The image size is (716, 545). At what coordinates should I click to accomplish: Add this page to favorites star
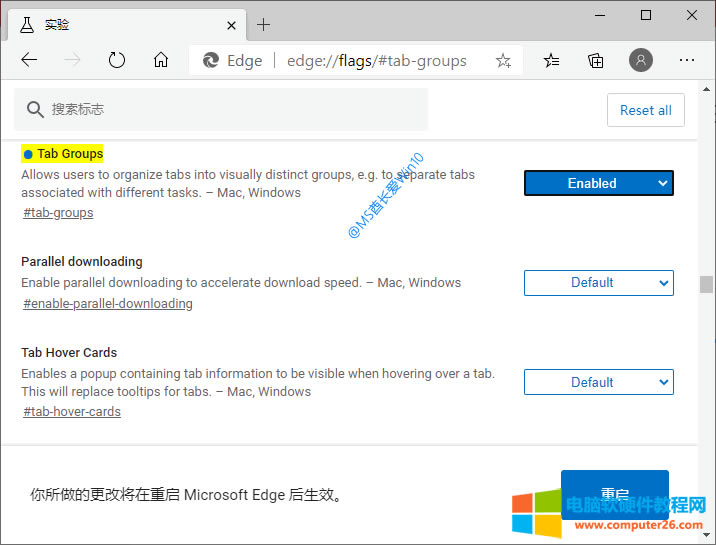503,60
